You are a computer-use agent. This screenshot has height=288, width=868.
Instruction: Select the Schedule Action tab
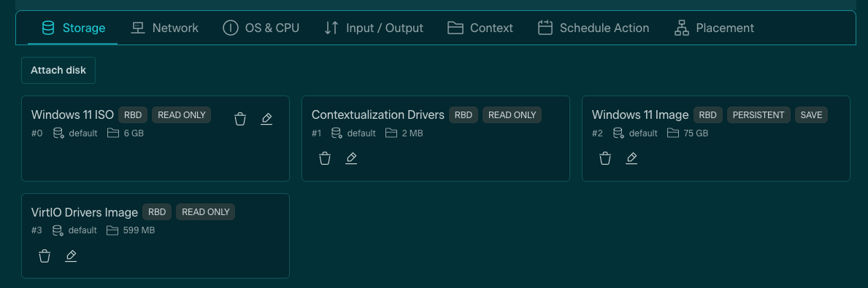click(x=594, y=28)
